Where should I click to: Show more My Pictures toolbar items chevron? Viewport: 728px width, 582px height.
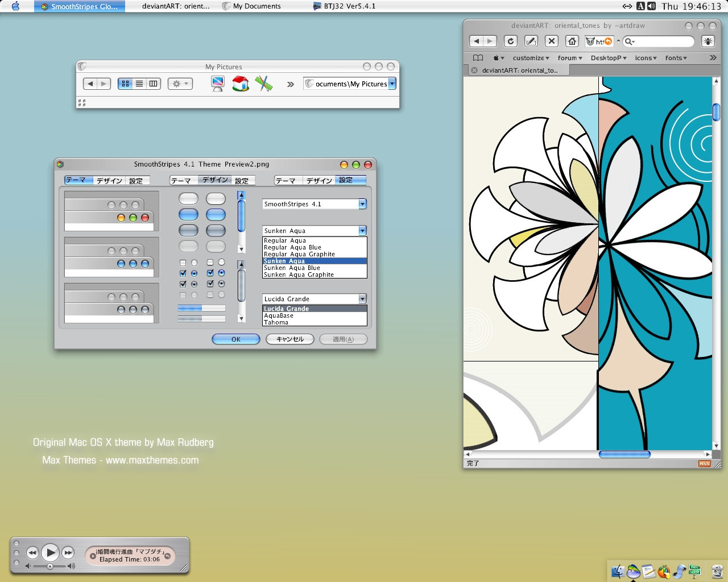(x=291, y=84)
